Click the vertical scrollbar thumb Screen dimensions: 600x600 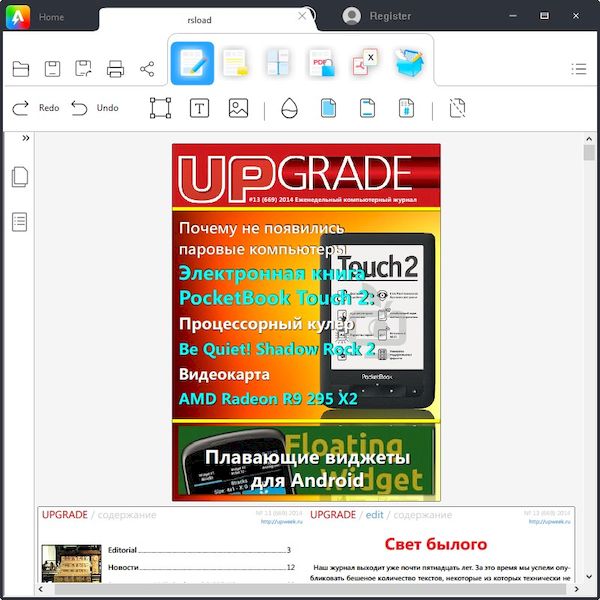coord(589,153)
